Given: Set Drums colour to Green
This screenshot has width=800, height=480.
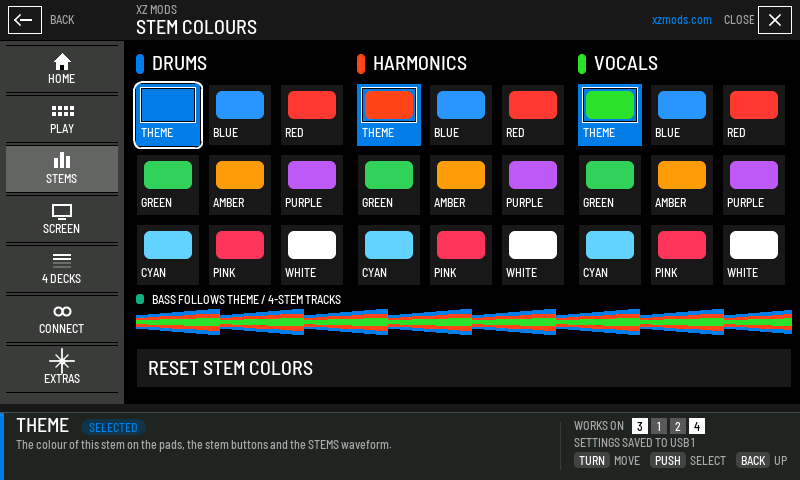Looking at the screenshot, I should [168, 185].
